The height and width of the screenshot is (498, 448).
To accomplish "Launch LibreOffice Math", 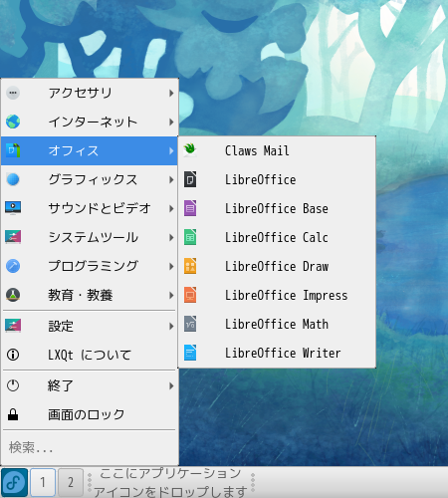I will point(277,324).
